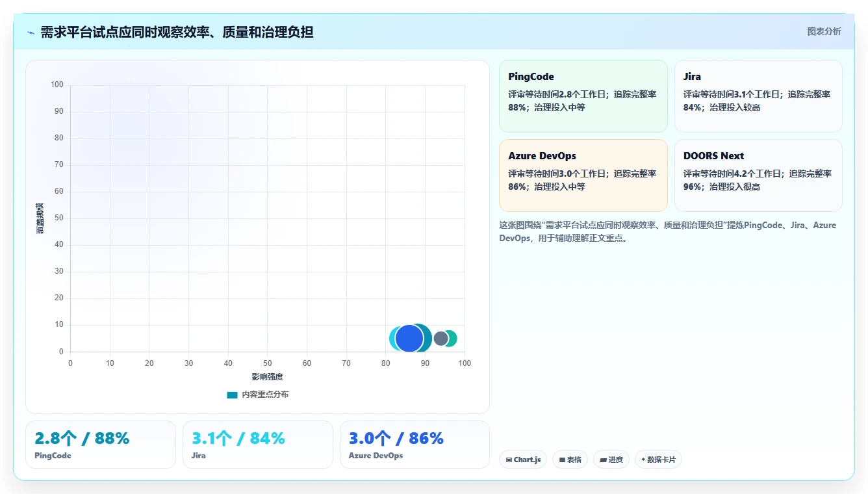Select the slate gray bubble in the chart
This screenshot has height=494, width=868.
point(441,339)
